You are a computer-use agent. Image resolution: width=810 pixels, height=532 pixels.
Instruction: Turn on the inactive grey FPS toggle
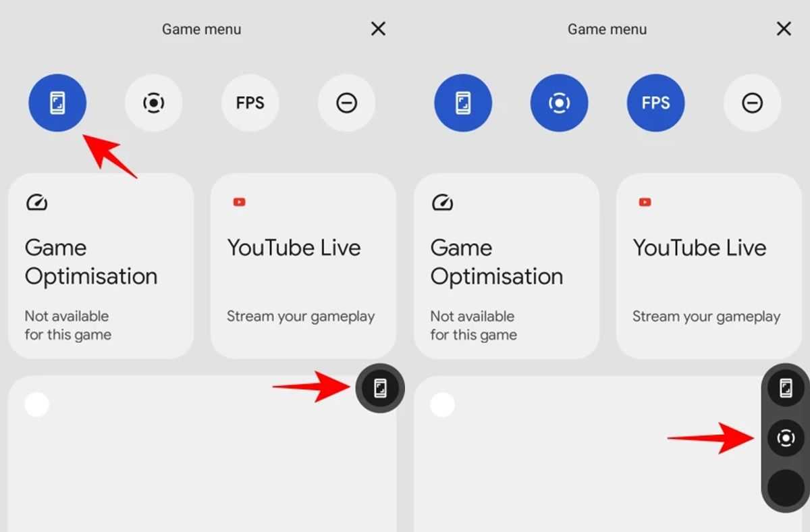click(x=250, y=103)
